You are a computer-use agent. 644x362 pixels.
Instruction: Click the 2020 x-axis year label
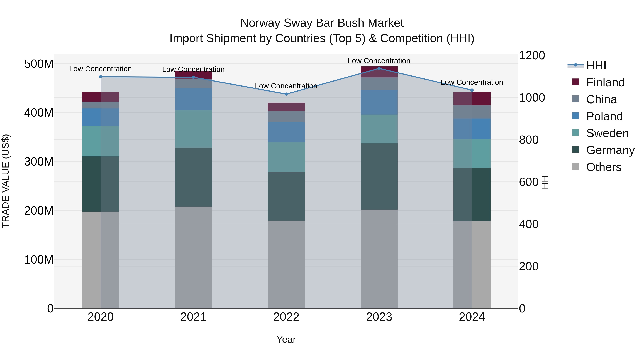click(101, 317)
